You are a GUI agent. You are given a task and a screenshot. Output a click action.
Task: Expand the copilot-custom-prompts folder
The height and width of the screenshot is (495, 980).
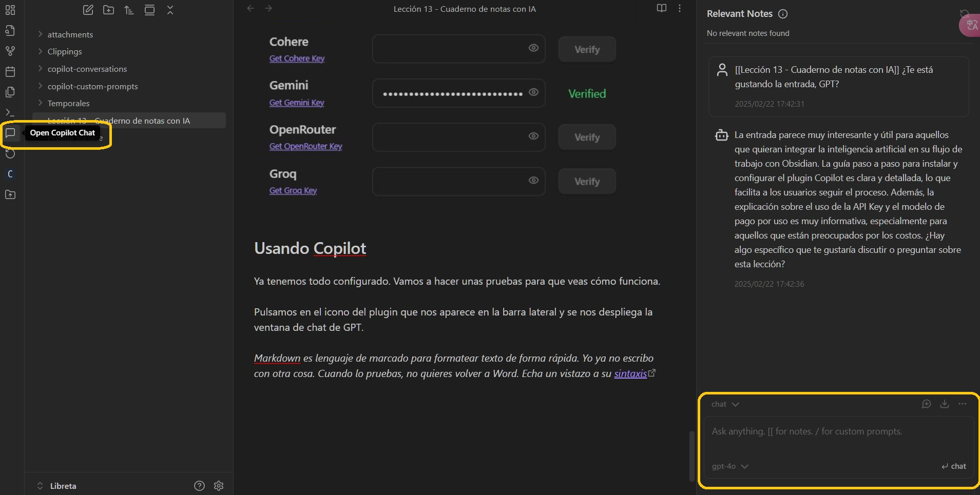(40, 86)
